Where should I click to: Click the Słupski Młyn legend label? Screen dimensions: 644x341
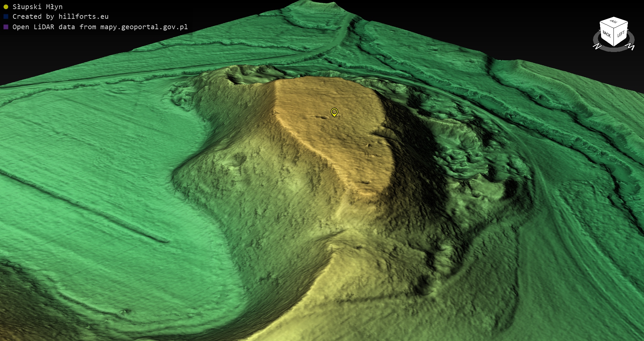click(38, 7)
